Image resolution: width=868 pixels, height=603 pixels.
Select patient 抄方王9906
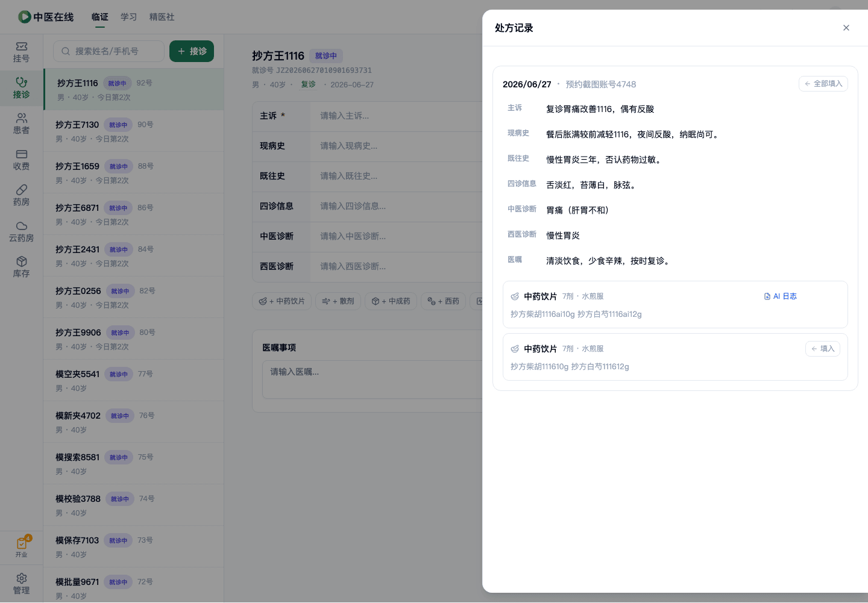click(134, 339)
